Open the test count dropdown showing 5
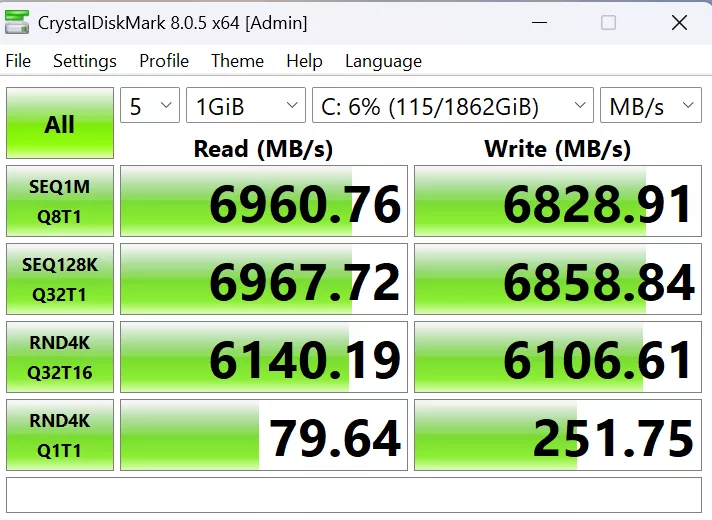 tap(150, 105)
